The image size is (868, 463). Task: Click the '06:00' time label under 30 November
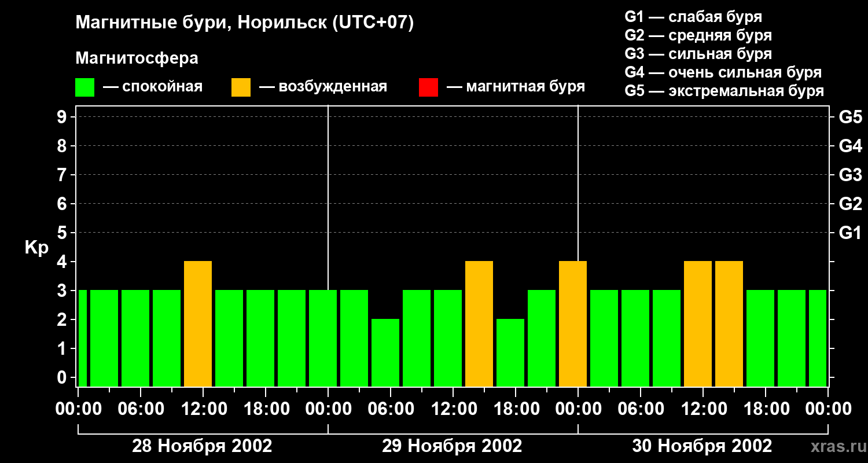(x=641, y=409)
